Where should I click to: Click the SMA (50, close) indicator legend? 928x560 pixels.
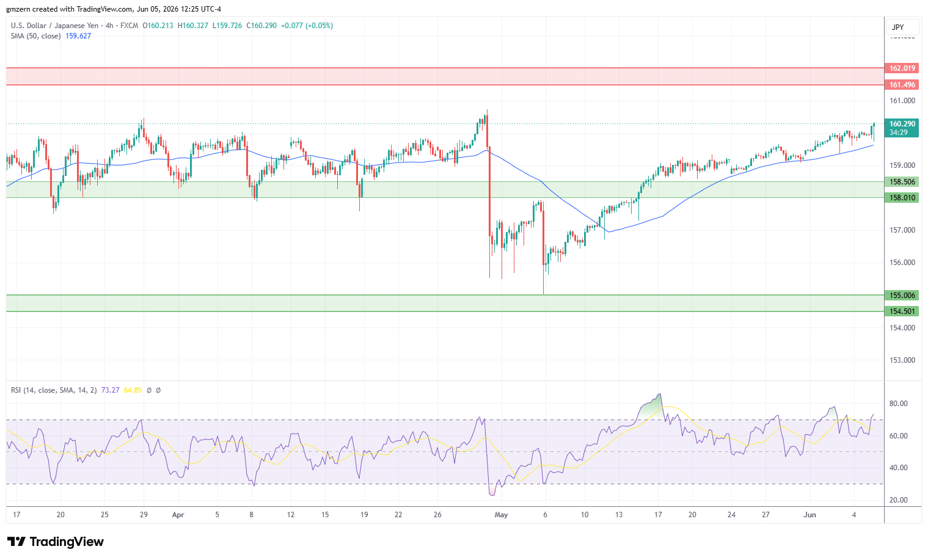(x=35, y=36)
